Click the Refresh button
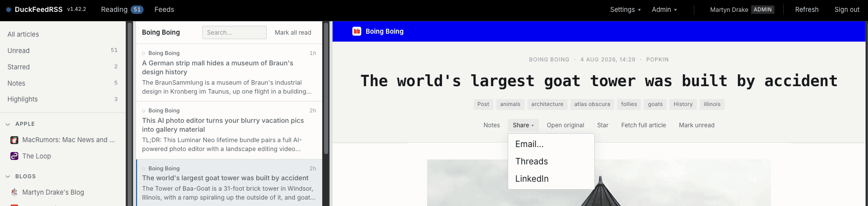 coord(807,9)
